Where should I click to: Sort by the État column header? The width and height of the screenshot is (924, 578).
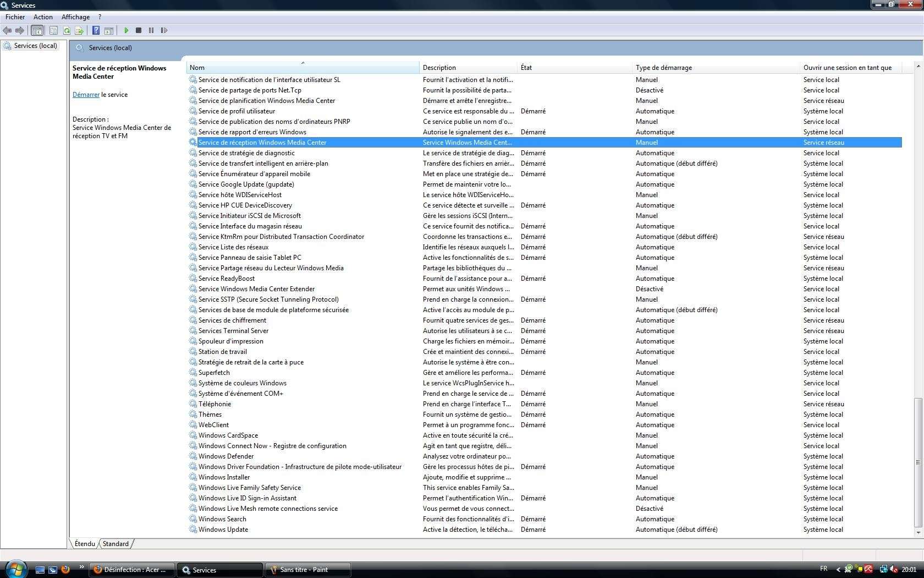[x=575, y=68]
